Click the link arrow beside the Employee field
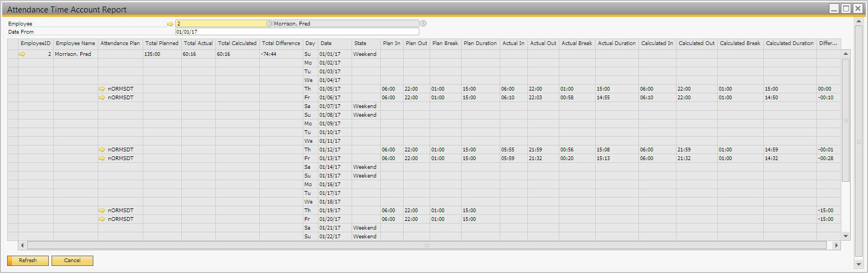The image size is (868, 273). [170, 24]
